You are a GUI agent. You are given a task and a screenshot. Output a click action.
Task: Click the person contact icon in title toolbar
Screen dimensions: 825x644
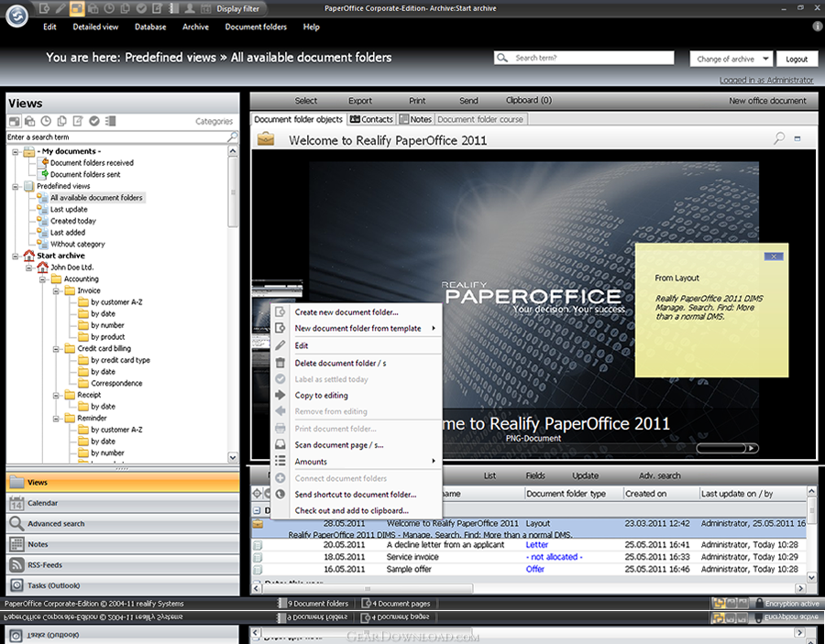190,8
